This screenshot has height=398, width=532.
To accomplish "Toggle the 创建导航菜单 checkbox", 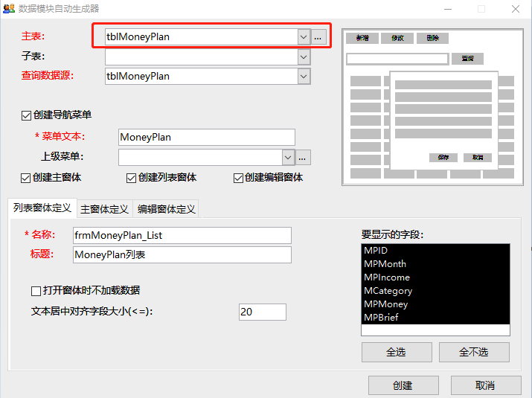I will (x=26, y=116).
